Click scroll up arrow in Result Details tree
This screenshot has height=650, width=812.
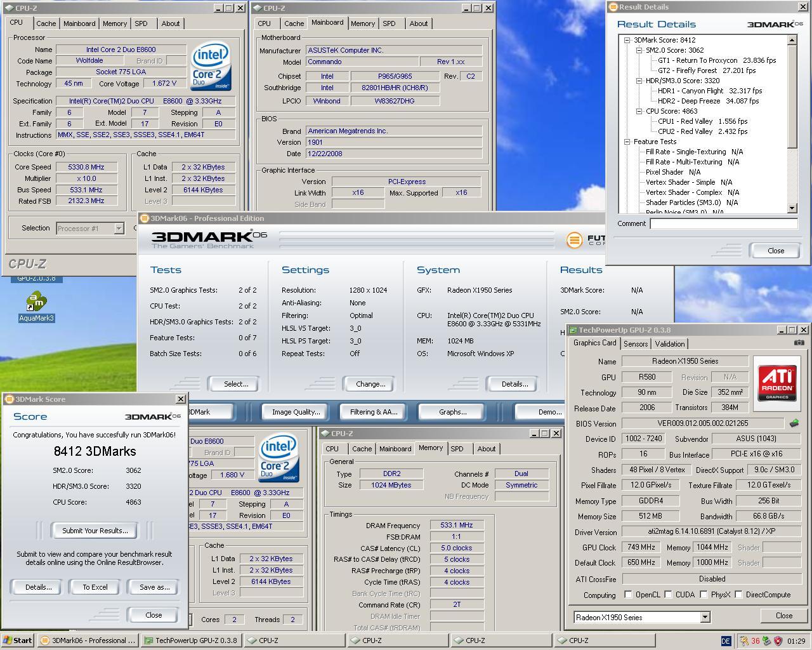[792, 40]
